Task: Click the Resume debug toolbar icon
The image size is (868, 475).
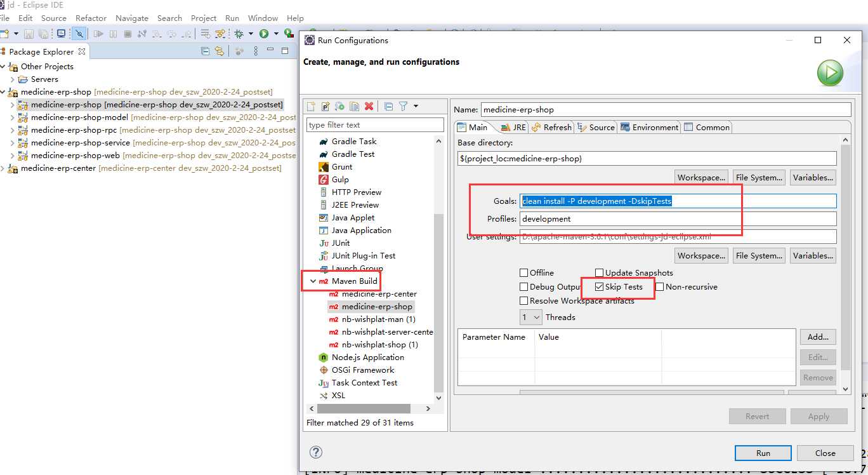Action: point(98,34)
